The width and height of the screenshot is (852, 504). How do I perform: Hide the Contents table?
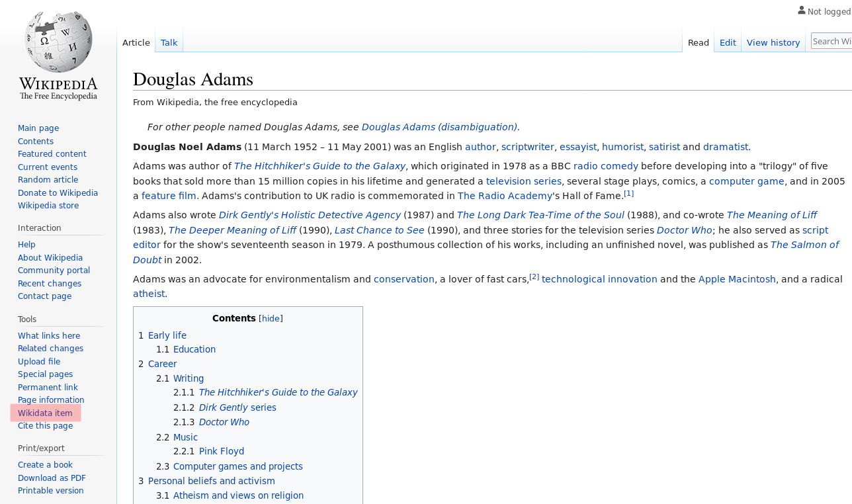(269, 317)
